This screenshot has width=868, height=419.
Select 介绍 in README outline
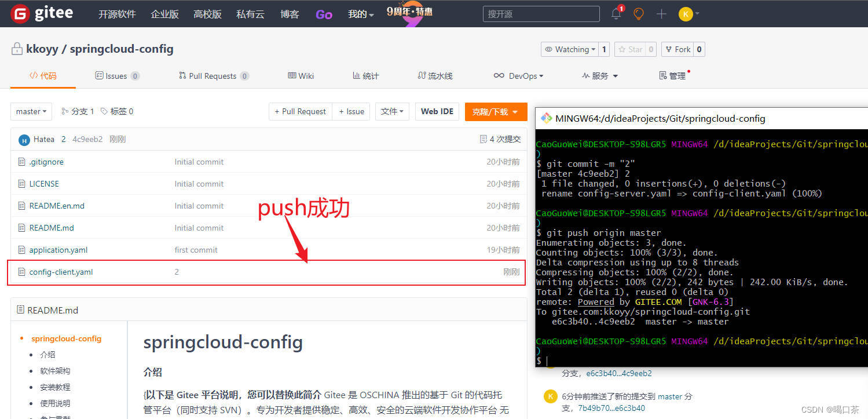click(47, 355)
